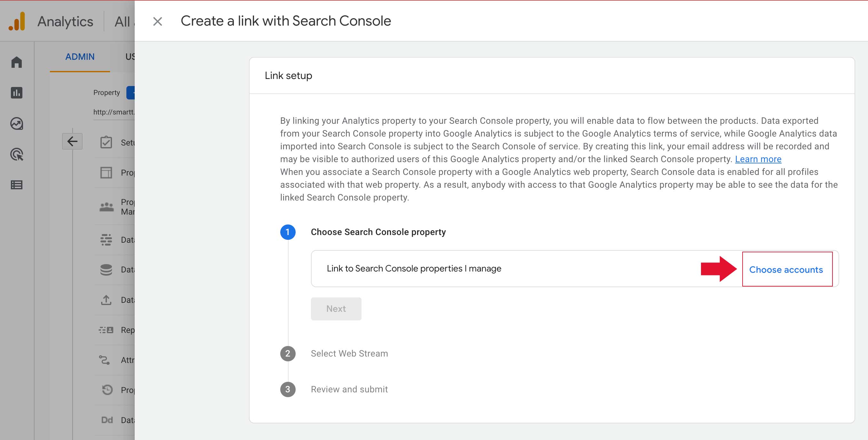This screenshot has height=440, width=868.
Task: Open Property Access Management via people icon
Action: click(106, 206)
